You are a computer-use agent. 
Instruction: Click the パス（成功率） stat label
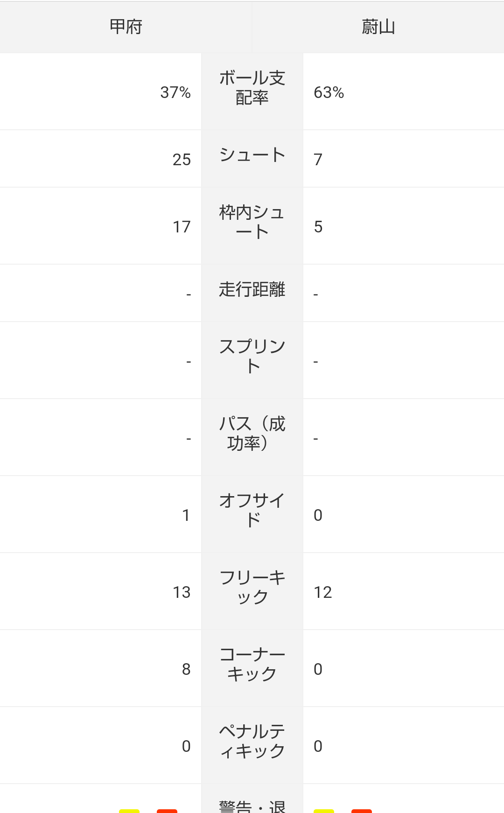pyautogui.click(x=252, y=434)
